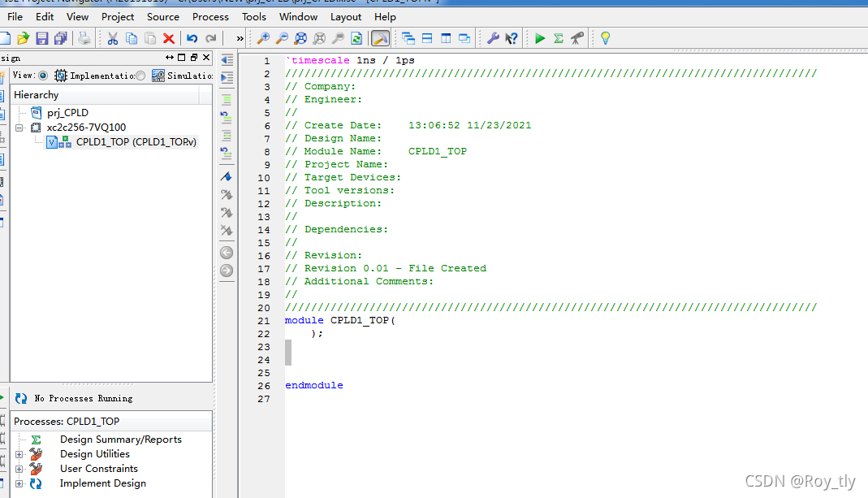Select the User Constraints process
This screenshot has height=498, width=868.
point(98,469)
